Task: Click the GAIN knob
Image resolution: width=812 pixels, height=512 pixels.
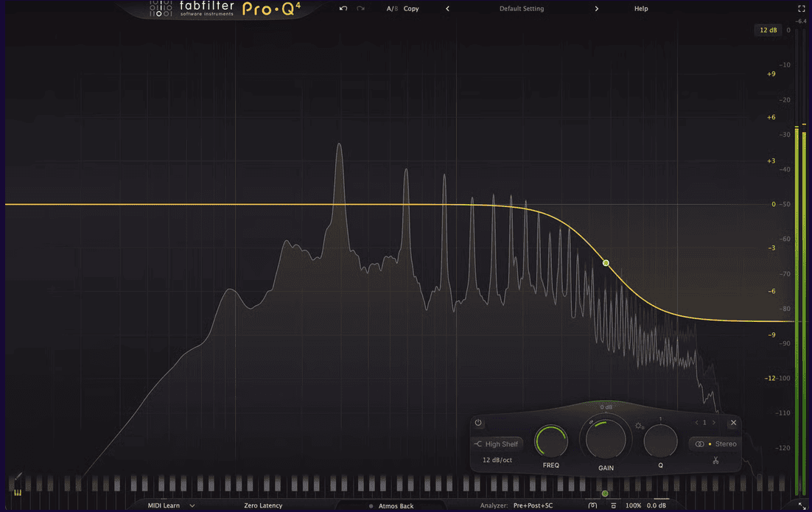Action: click(606, 439)
